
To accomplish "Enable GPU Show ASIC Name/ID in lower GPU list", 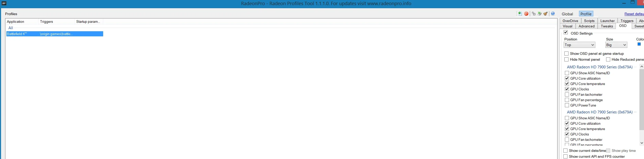I will (567, 118).
